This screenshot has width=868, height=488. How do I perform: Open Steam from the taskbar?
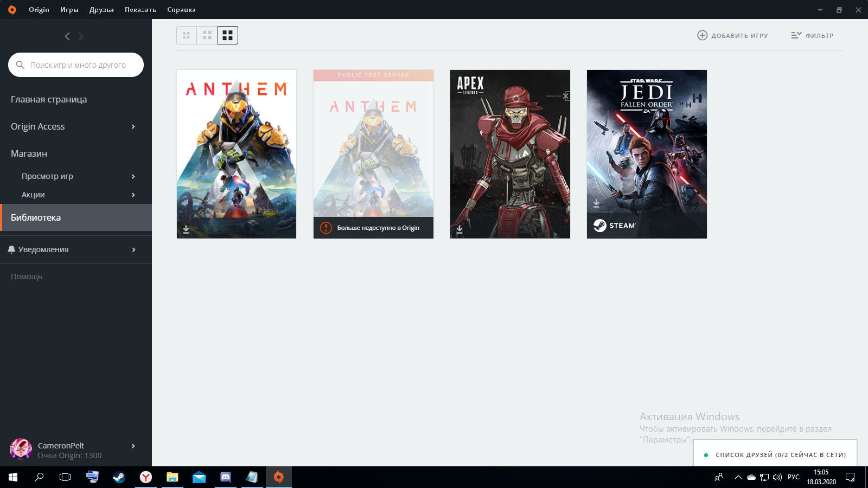pyautogui.click(x=119, y=477)
